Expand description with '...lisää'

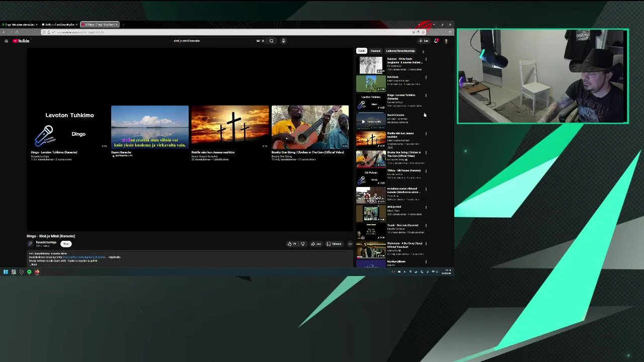(33, 264)
